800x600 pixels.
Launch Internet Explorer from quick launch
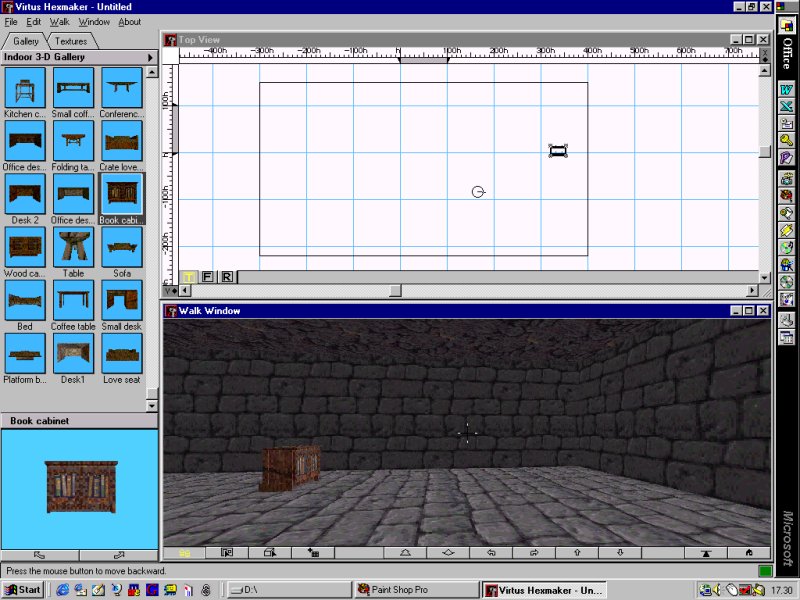coord(63,590)
